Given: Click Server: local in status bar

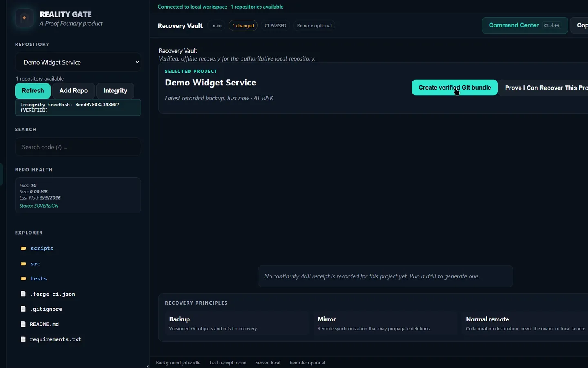Looking at the screenshot, I should [268, 363].
